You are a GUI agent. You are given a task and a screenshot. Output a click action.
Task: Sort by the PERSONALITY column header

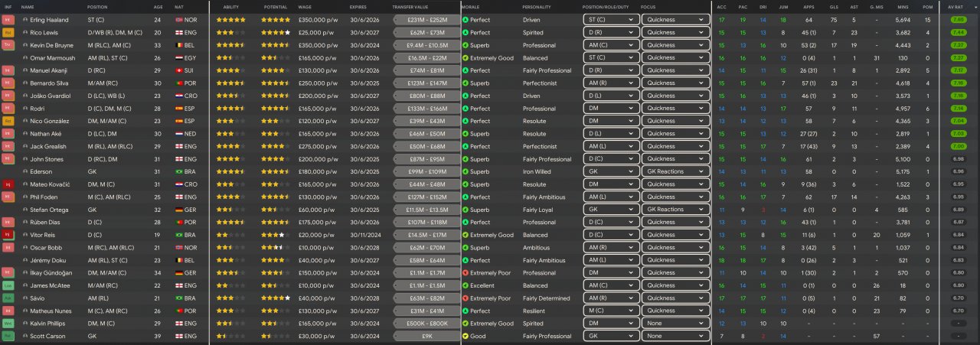537,6
